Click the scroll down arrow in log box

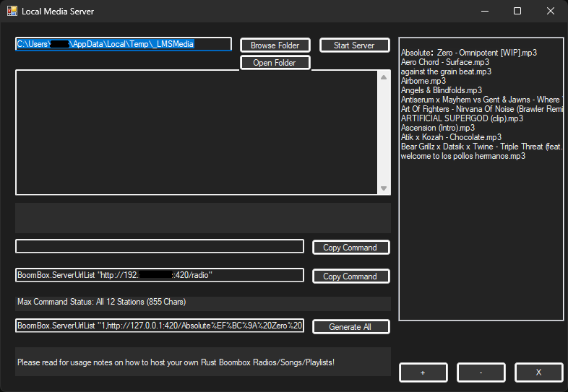click(x=384, y=188)
